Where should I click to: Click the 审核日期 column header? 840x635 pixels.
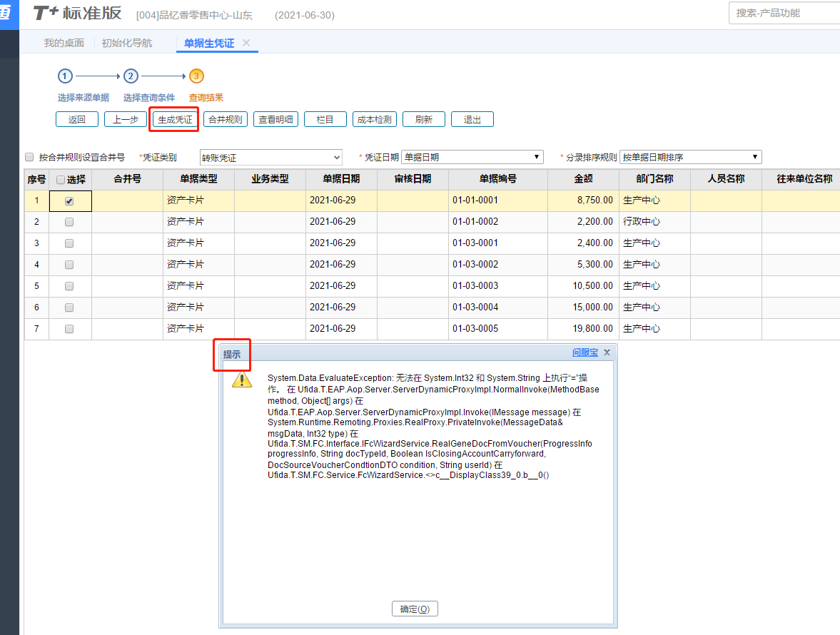[413, 179]
